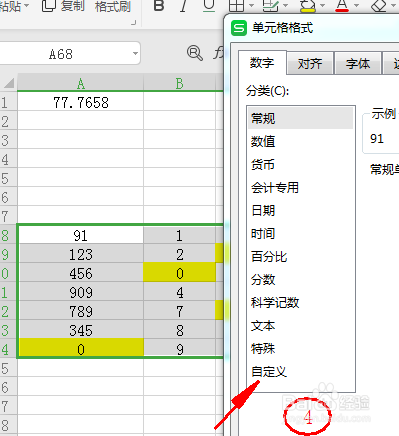Click column B cell containing 8
Viewport: 399px width, 436px height.
(179, 330)
